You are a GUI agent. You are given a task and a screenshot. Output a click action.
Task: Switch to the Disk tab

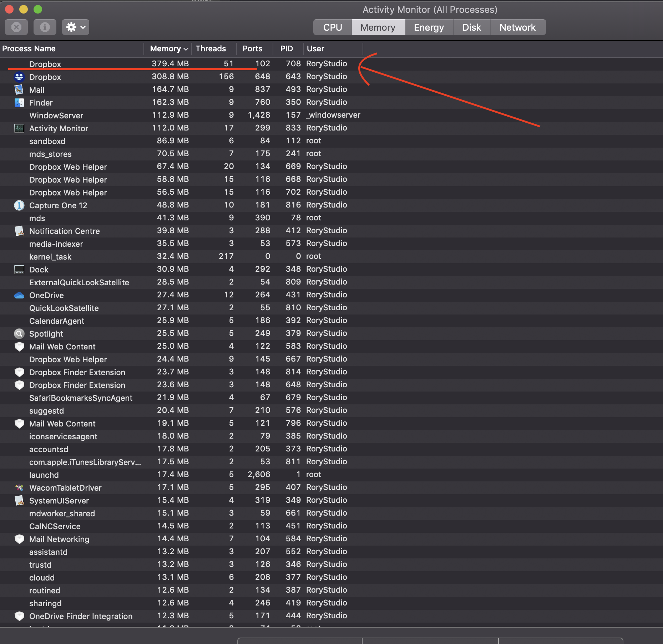coord(472,27)
